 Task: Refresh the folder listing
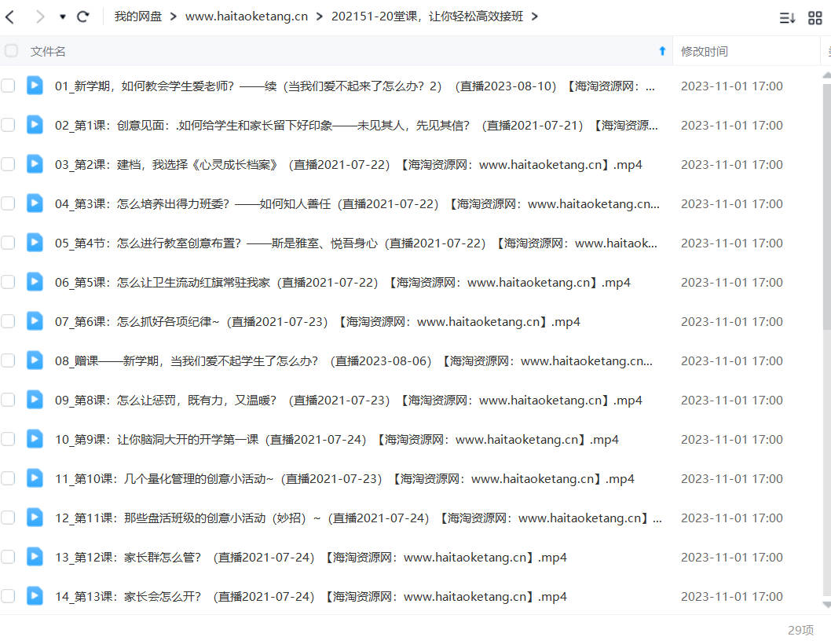82,17
